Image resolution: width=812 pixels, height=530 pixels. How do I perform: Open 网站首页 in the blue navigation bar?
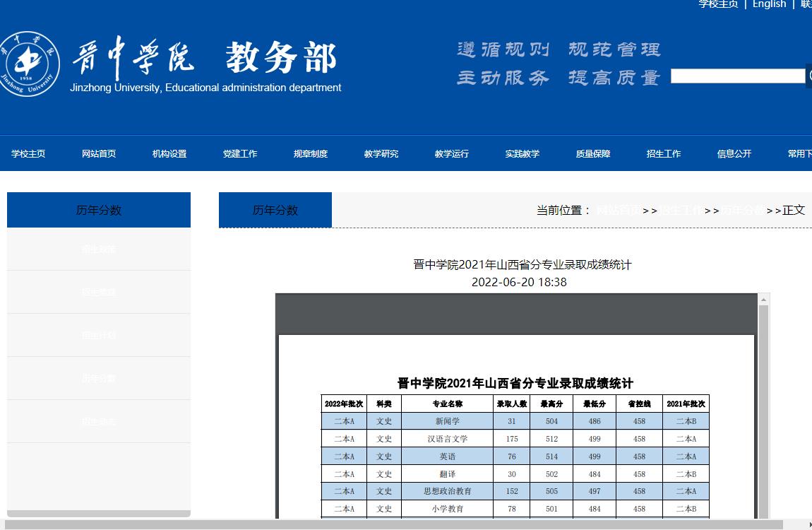(x=99, y=154)
